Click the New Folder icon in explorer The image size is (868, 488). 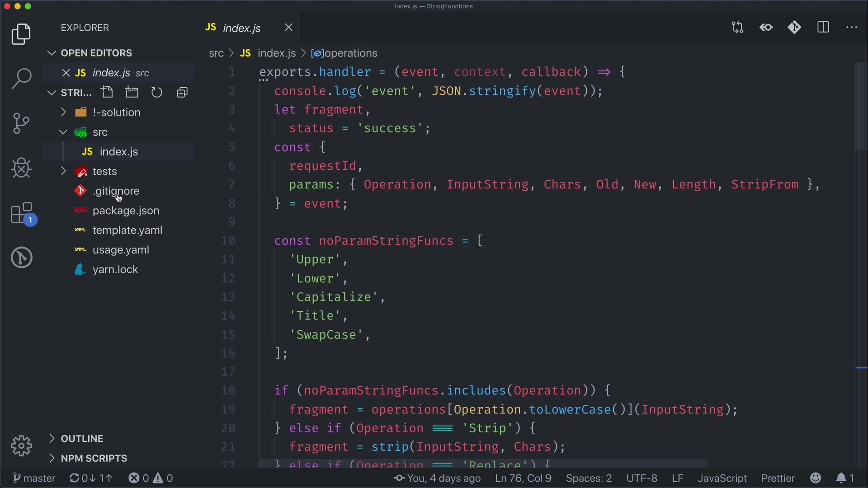click(x=132, y=92)
